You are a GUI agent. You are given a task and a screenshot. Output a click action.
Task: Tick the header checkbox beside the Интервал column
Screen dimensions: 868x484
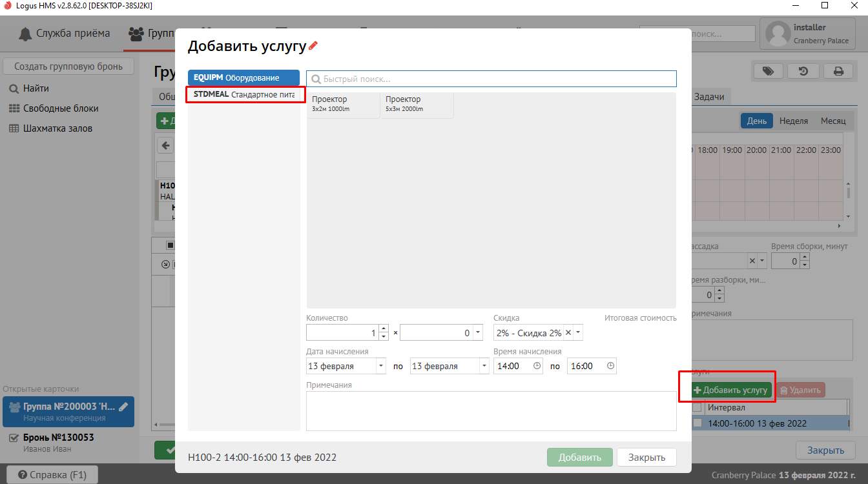[697, 407]
